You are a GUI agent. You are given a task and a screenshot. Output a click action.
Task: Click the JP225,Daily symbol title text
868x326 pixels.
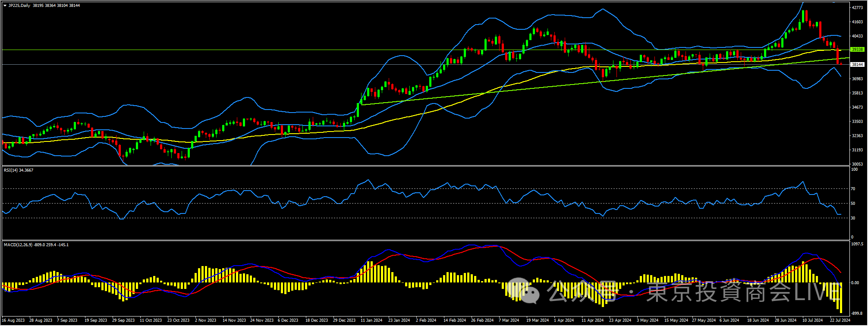(x=19, y=6)
